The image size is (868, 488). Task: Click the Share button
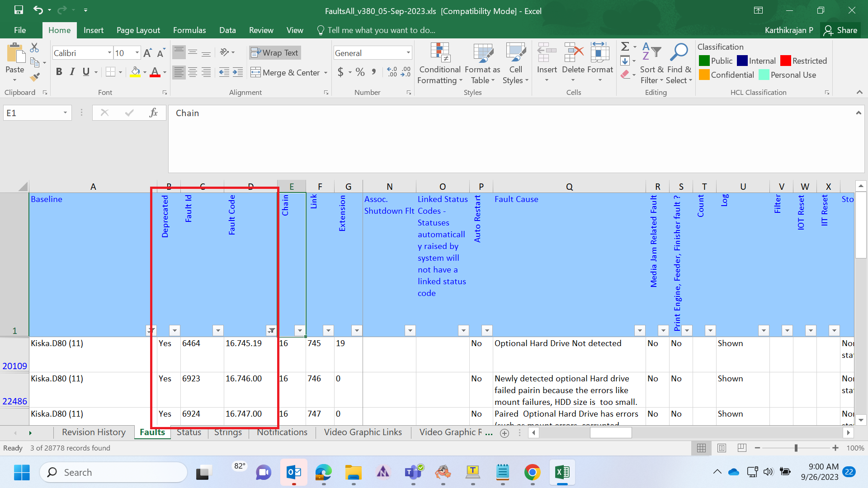[840, 30]
